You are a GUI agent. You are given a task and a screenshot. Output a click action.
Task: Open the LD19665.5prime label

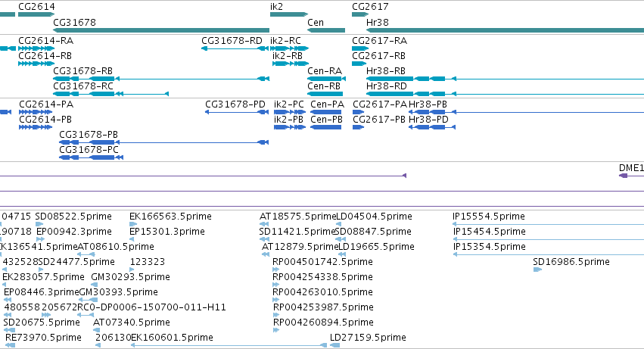[x=376, y=247]
